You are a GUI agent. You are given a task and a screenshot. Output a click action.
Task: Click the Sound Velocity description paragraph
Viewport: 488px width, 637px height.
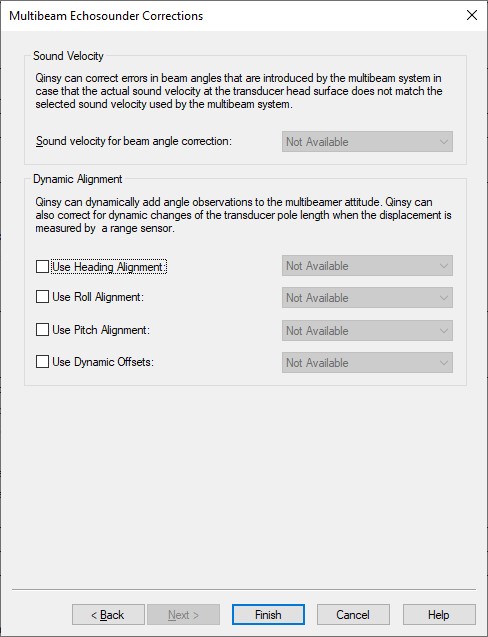pos(239,91)
